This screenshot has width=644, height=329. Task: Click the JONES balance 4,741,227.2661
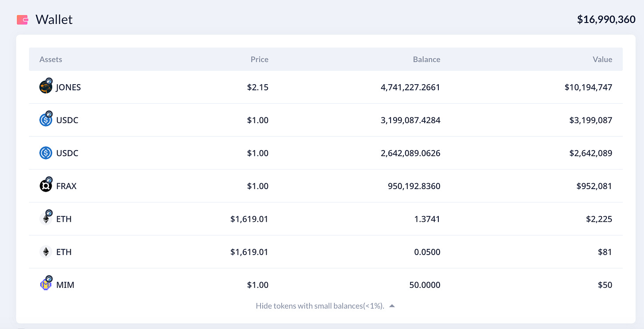pyautogui.click(x=410, y=87)
